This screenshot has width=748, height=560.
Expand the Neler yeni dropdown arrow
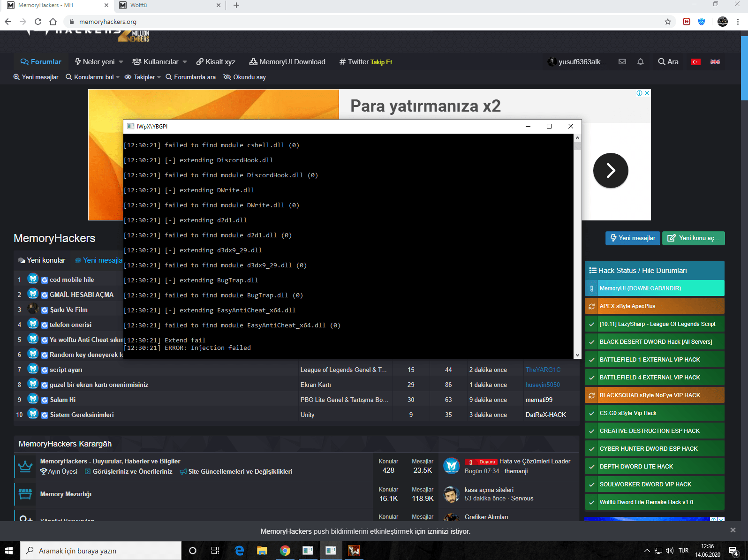pyautogui.click(x=121, y=62)
